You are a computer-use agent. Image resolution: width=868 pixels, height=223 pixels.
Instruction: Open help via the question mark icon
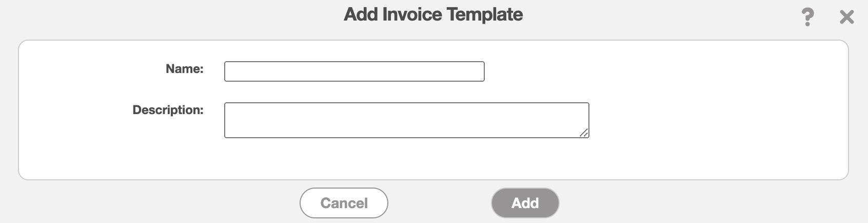[x=807, y=17]
